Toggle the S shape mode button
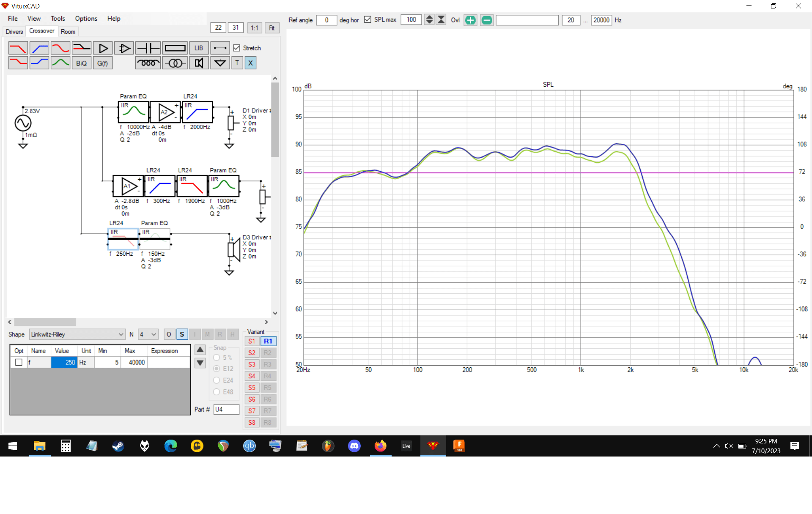The width and height of the screenshot is (812, 514). [182, 334]
